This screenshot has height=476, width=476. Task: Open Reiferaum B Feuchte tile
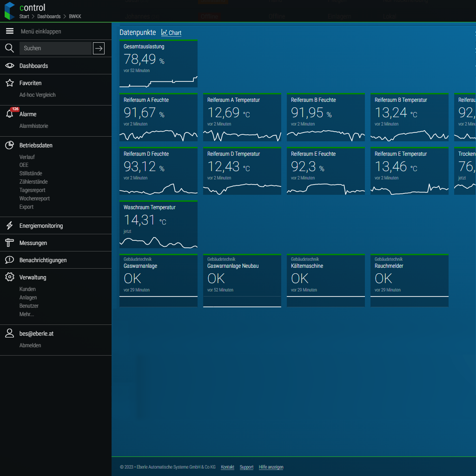326,117
